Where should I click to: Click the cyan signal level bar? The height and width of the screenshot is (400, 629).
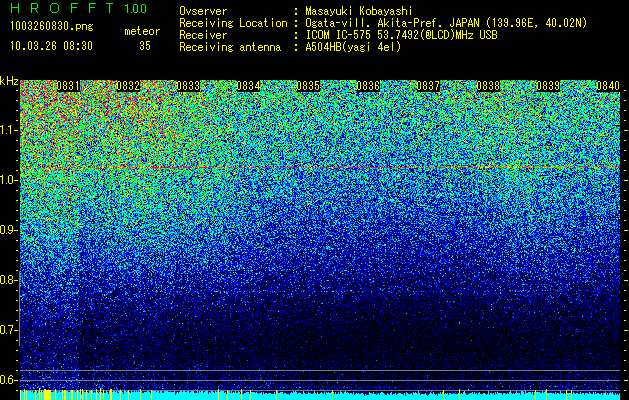click(320, 395)
